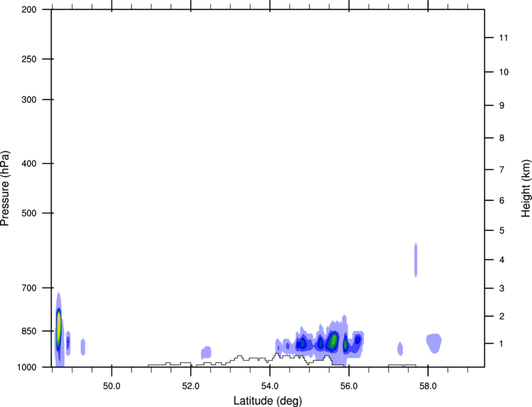This screenshot has width=532, height=407.
Task: Select the 400 pressure tick label
Action: point(29,163)
